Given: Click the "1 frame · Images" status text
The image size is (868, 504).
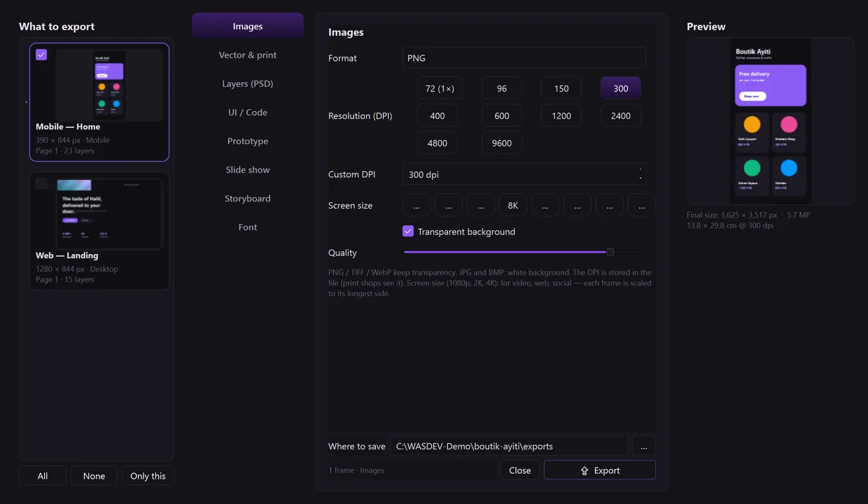Looking at the screenshot, I should click(x=356, y=470).
